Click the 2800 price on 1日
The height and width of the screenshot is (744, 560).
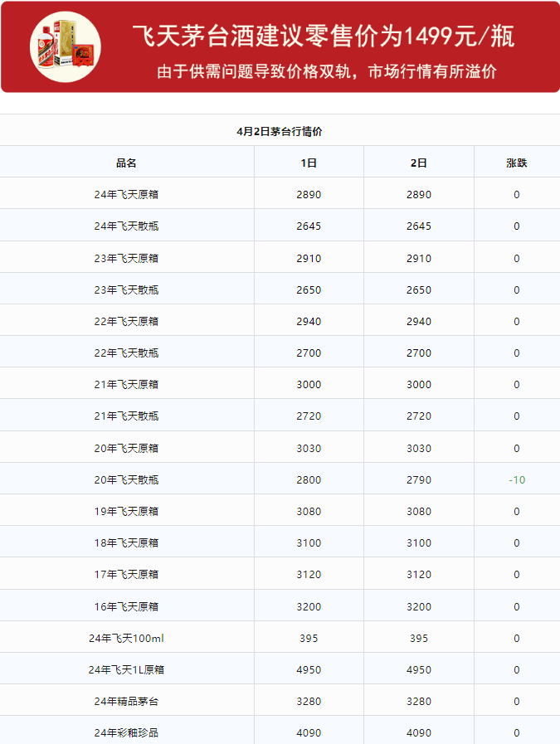coord(309,479)
